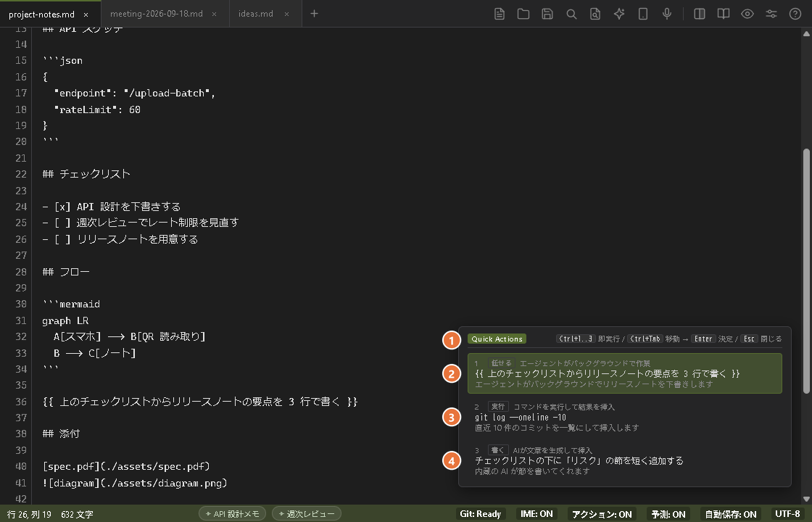Toggle the split view panel icon
Screen dimensions: 812x522
pyautogui.click(x=699, y=14)
